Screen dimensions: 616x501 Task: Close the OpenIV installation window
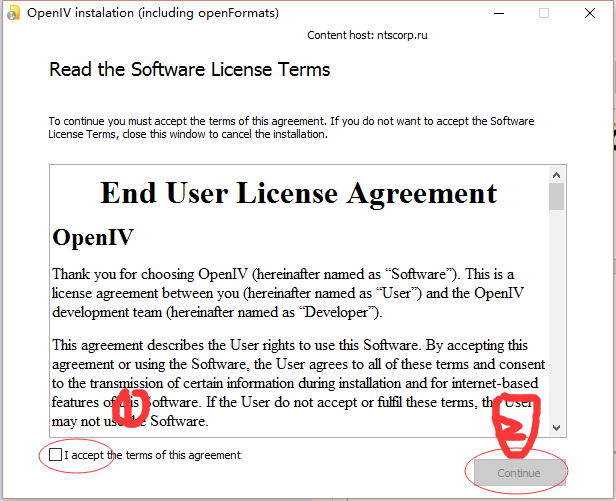coord(590,13)
